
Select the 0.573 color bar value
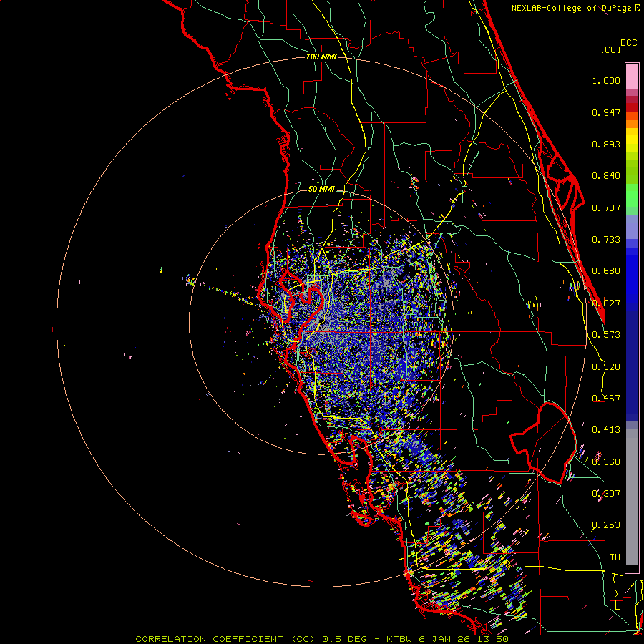click(x=606, y=335)
